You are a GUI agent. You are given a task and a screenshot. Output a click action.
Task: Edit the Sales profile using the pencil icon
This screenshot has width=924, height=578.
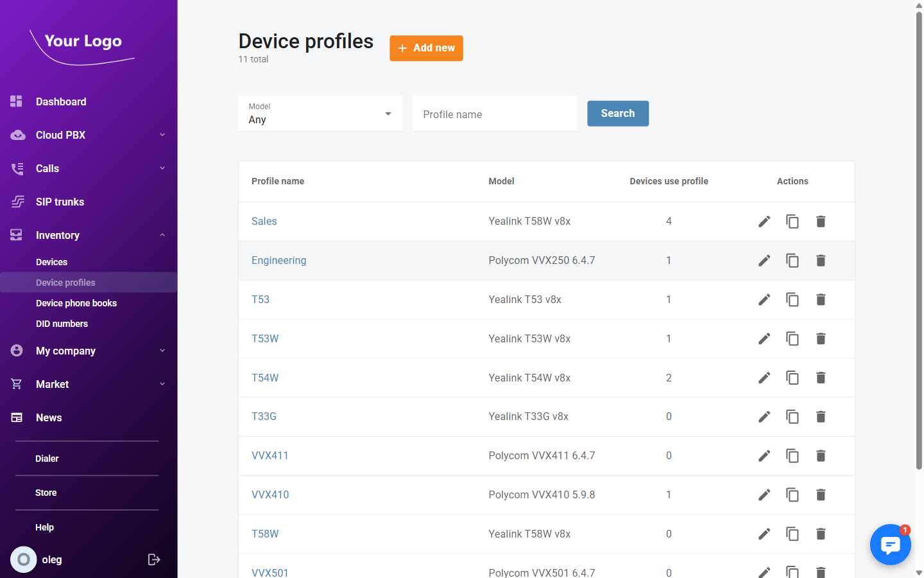764,221
